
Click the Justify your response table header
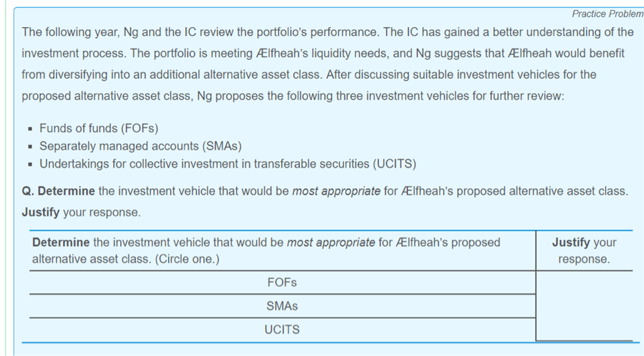pyautogui.click(x=584, y=250)
